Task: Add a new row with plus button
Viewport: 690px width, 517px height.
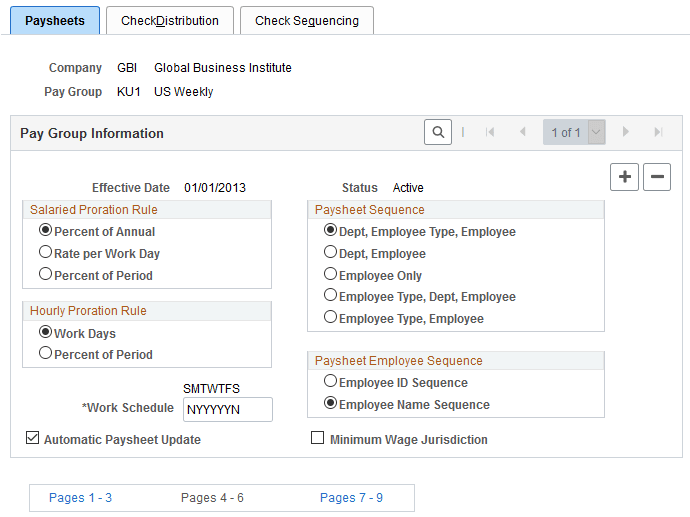Action: click(x=625, y=177)
